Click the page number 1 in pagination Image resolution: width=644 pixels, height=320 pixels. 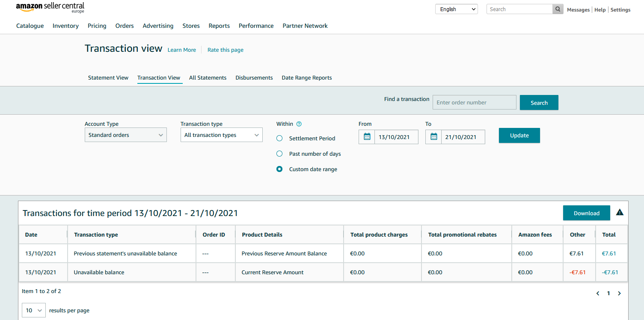[x=608, y=293]
